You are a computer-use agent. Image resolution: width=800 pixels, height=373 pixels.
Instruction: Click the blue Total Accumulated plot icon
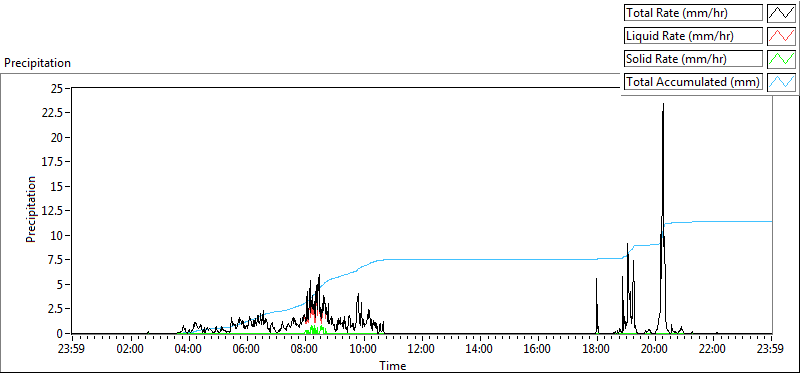click(781, 82)
